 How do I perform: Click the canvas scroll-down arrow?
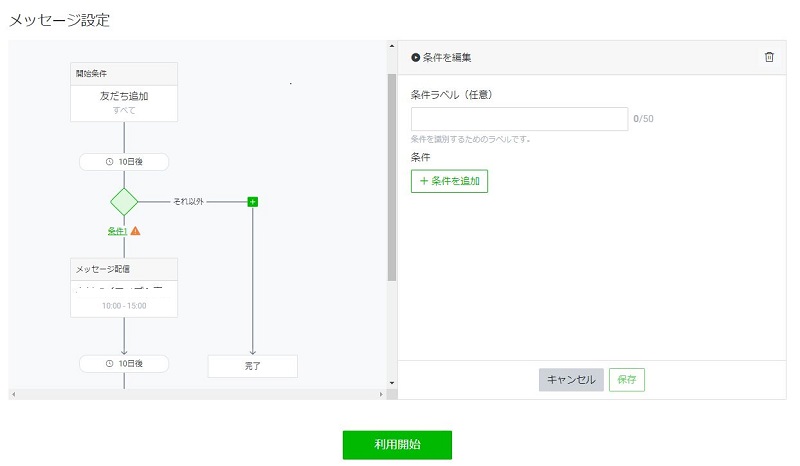tap(391, 383)
